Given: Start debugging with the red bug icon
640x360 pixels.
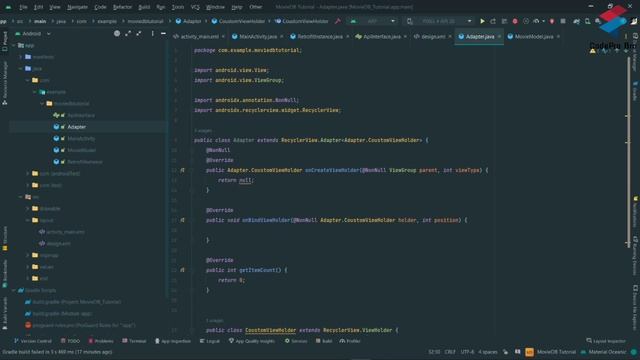Looking at the screenshot, I should coord(515,21).
